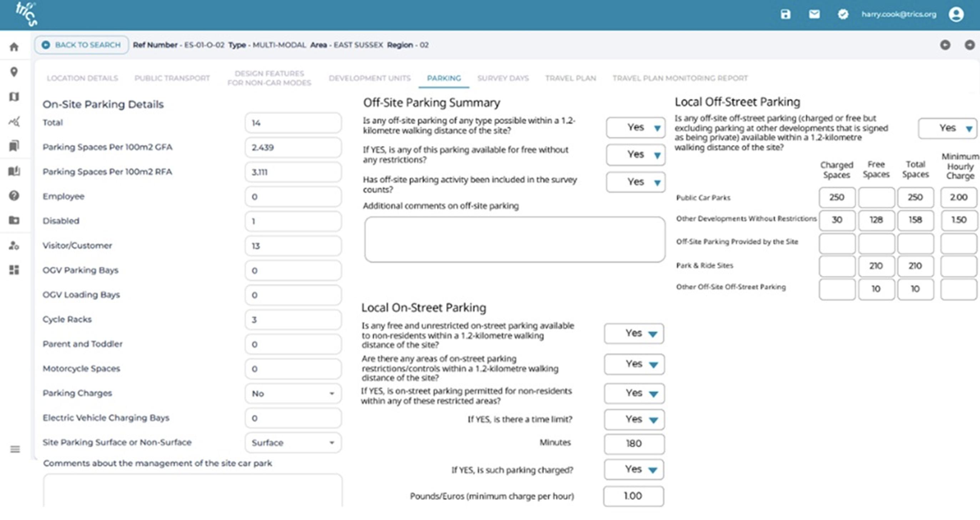Open the Parking Charges dropdown showing No
Image resolution: width=980 pixels, height=520 pixels.
point(293,394)
